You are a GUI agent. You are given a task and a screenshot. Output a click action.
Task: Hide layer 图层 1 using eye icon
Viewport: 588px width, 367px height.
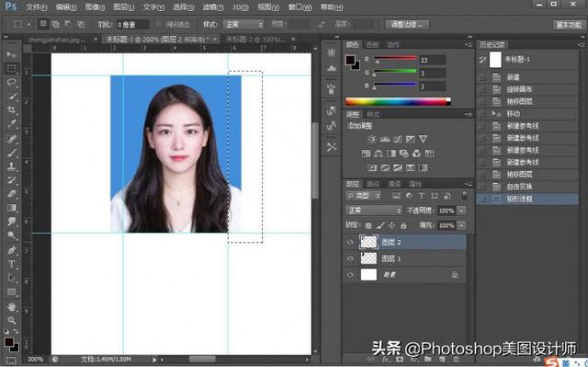[350, 258]
